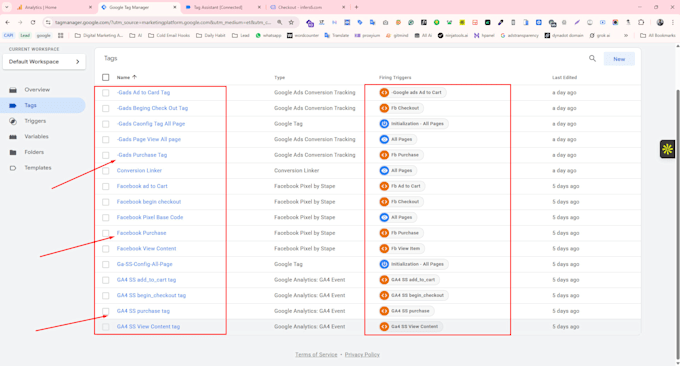
Task: Open the Gads Page View All page tag
Action: point(149,139)
